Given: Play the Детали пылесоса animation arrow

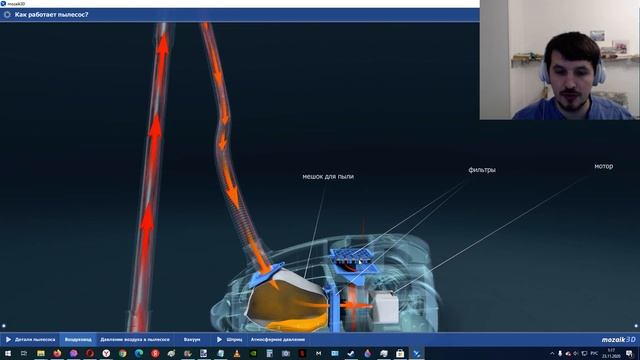Looking at the screenshot, I should pyautogui.click(x=8, y=339).
